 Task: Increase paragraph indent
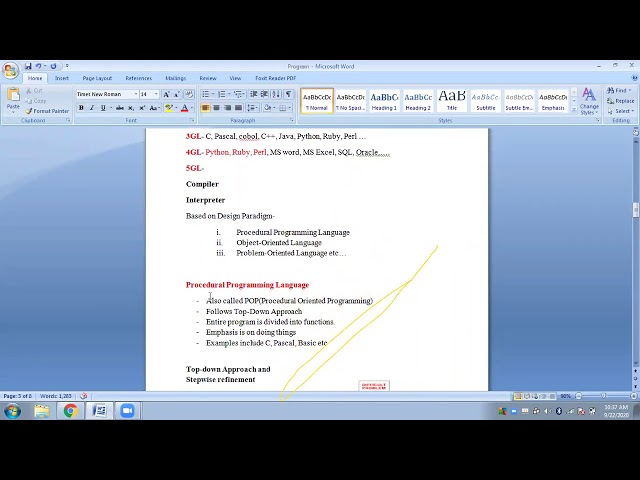pyautogui.click(x=264, y=95)
